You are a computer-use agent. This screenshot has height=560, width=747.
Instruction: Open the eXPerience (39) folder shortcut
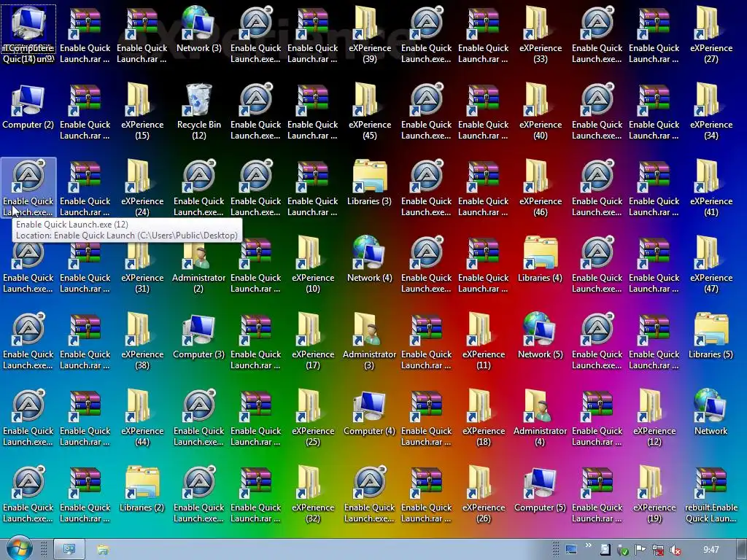coord(370,34)
